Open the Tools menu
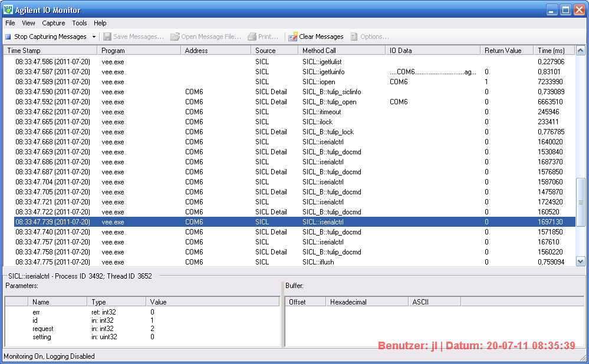The width and height of the screenshot is (589, 364). click(80, 23)
